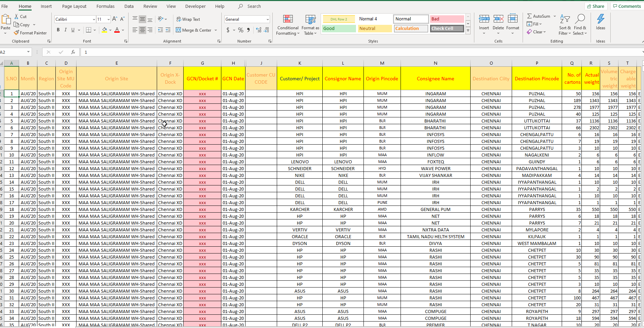Decrease font size with the smaller A icon

tap(122, 19)
